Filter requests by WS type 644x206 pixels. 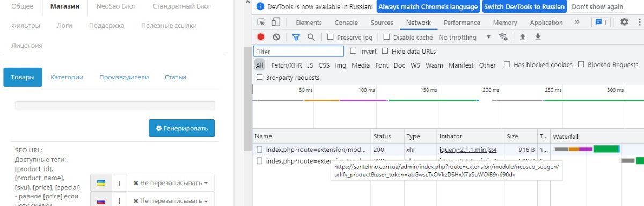coord(415,65)
